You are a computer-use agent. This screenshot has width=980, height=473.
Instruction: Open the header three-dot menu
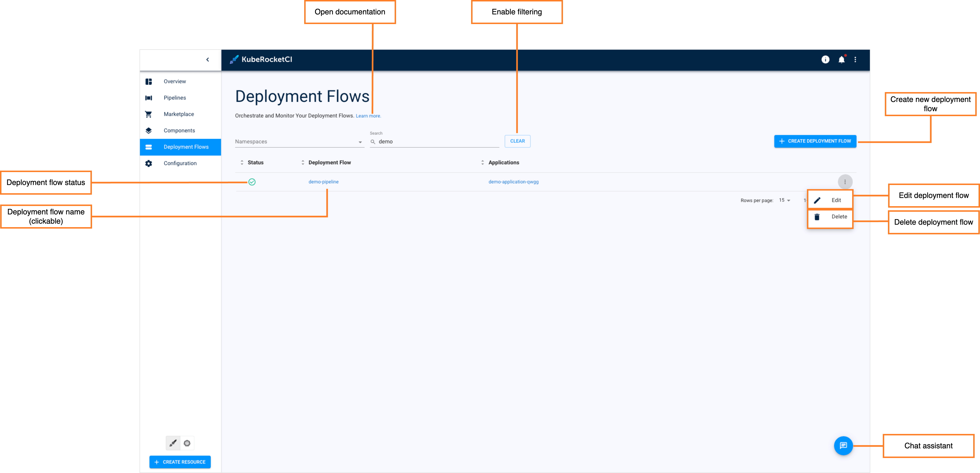(856, 59)
